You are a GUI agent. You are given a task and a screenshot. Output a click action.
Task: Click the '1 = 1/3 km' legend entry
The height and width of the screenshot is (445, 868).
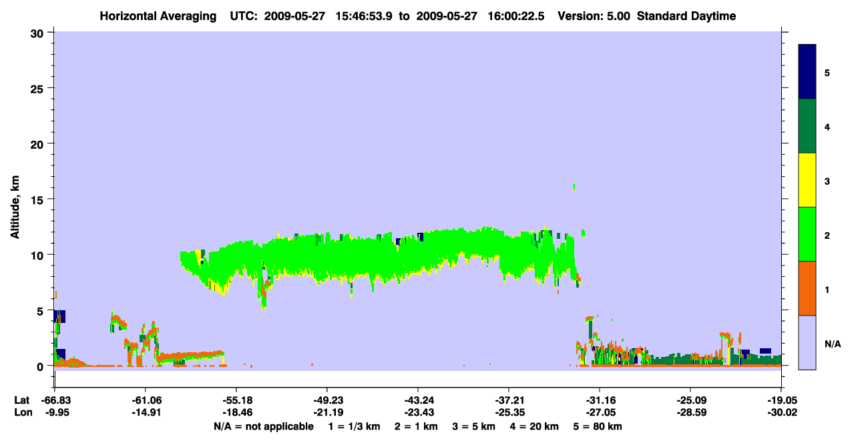355,426
